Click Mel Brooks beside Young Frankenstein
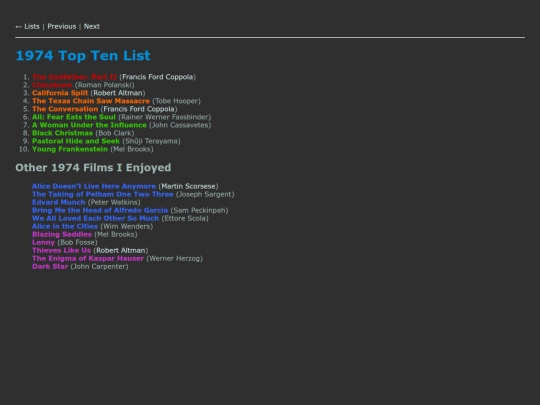Screen dimensions: 540x405 click(132, 149)
